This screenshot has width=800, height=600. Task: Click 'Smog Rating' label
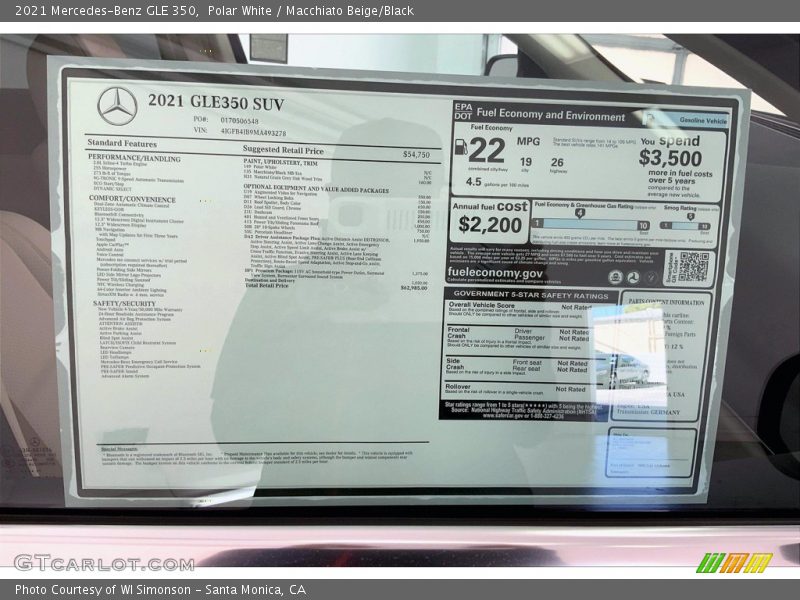click(680, 208)
